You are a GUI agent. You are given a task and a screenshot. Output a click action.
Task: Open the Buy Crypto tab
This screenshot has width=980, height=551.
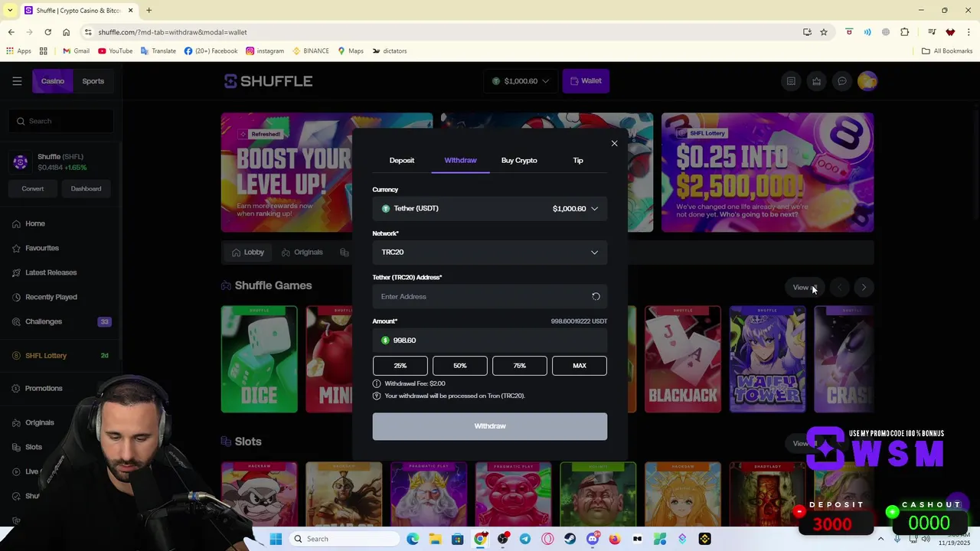[x=519, y=160]
